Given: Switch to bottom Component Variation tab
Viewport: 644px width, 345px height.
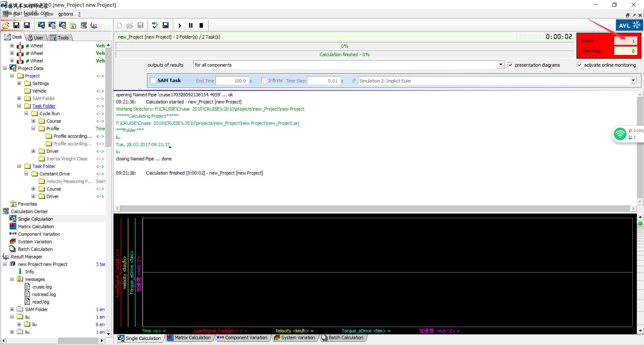Looking at the screenshot, I should 243,338.
